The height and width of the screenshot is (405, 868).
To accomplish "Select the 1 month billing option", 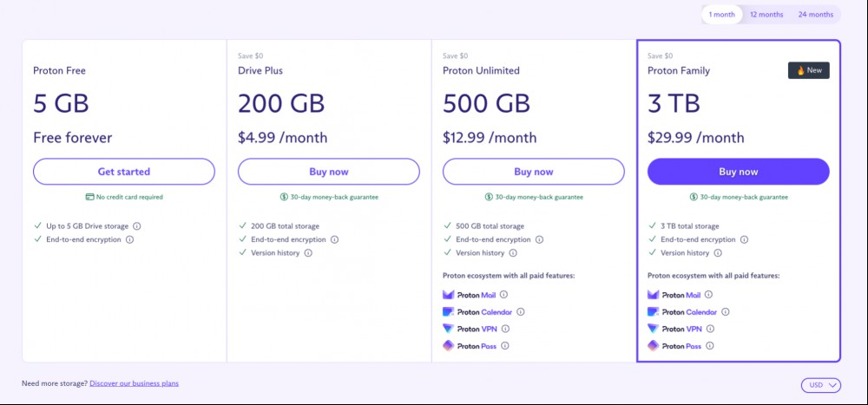I will click(x=722, y=15).
